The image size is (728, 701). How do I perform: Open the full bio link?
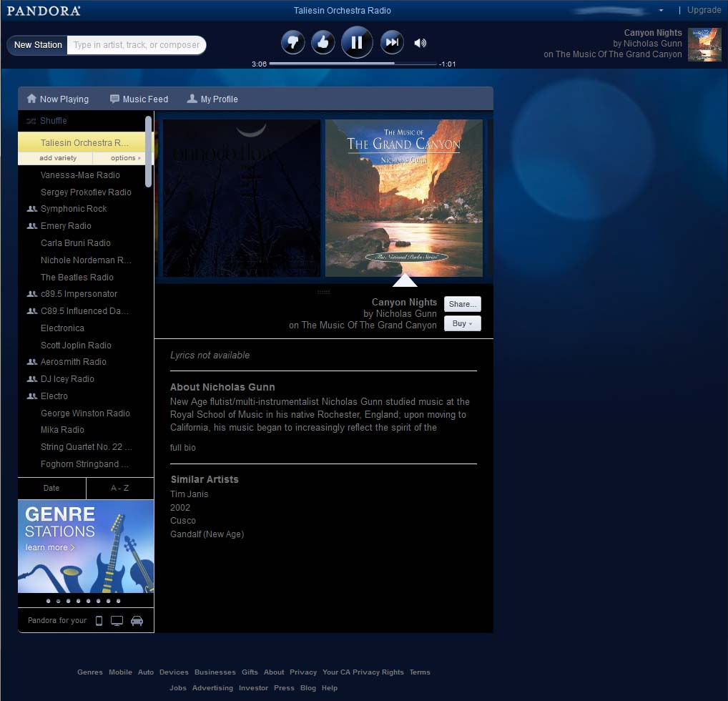[183, 448]
